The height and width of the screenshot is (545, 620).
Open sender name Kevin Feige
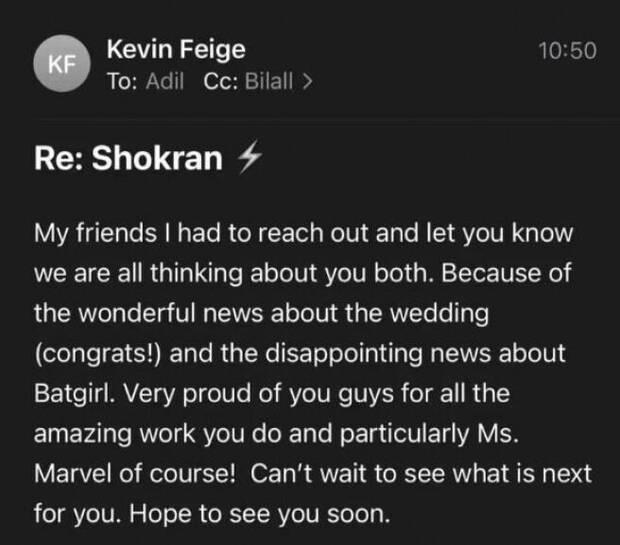(x=176, y=49)
